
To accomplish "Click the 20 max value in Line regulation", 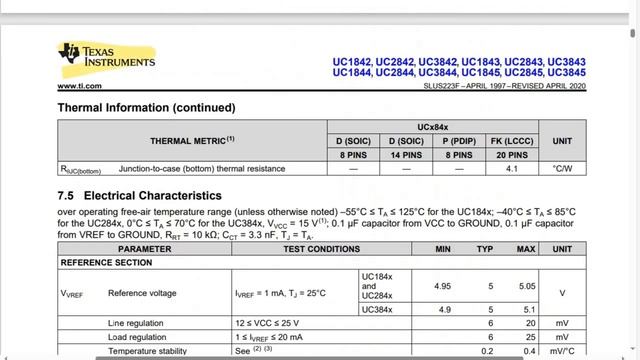I will pyautogui.click(x=531, y=323).
